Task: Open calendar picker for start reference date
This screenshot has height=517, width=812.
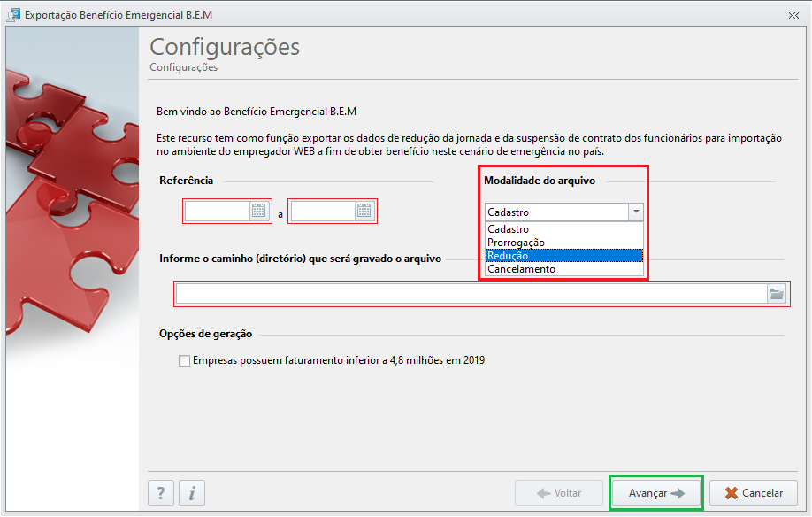Action: click(258, 211)
